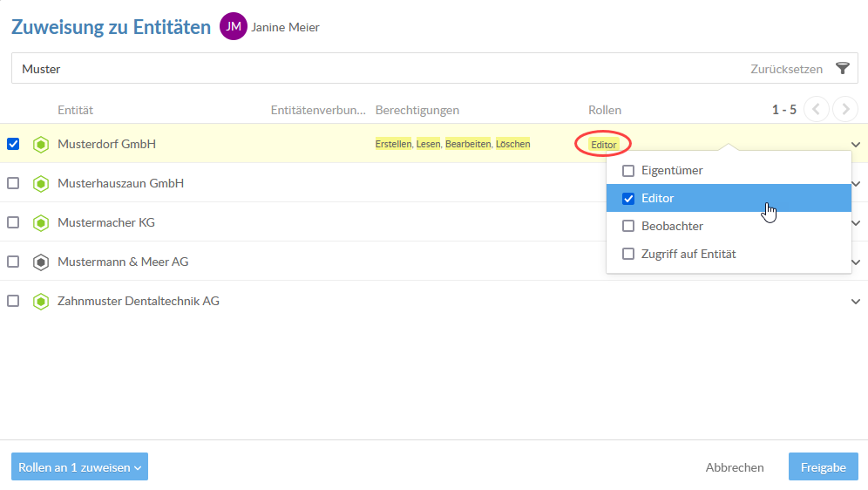Screen dimensions: 868x490
Task: Click the grey Mustermann & Meer AG icon
Action: coord(41,262)
